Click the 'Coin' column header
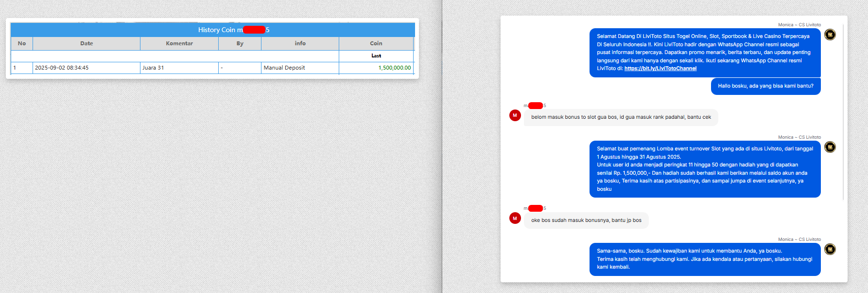Screen dimensions: 868x293 (x=376, y=44)
